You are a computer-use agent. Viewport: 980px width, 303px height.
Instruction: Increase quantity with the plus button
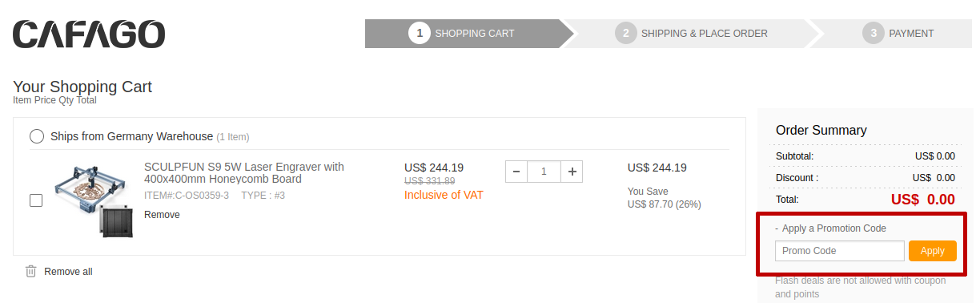click(572, 172)
